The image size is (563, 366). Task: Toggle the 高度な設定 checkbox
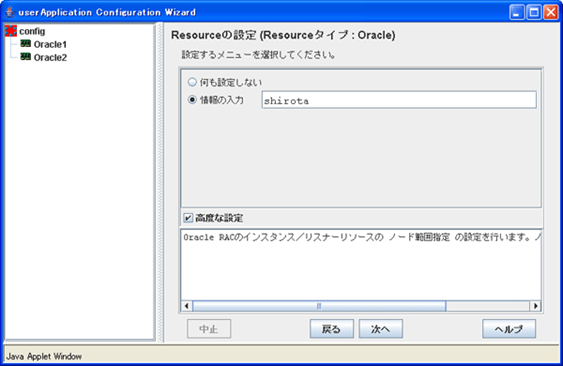(x=188, y=218)
